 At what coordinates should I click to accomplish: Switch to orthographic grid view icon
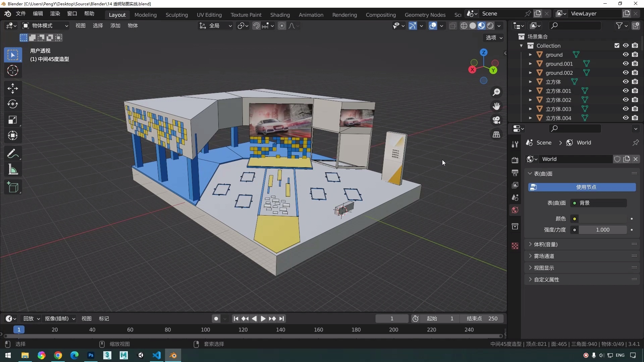496,134
